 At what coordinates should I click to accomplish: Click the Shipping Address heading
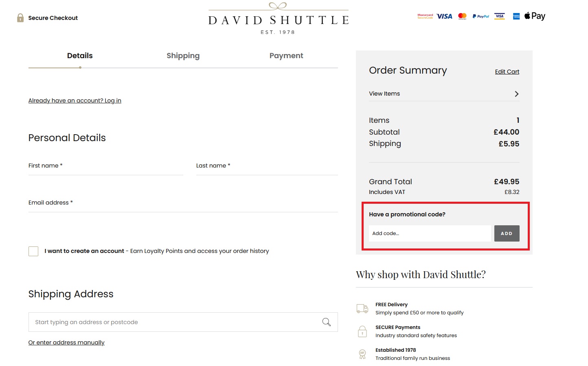click(71, 294)
